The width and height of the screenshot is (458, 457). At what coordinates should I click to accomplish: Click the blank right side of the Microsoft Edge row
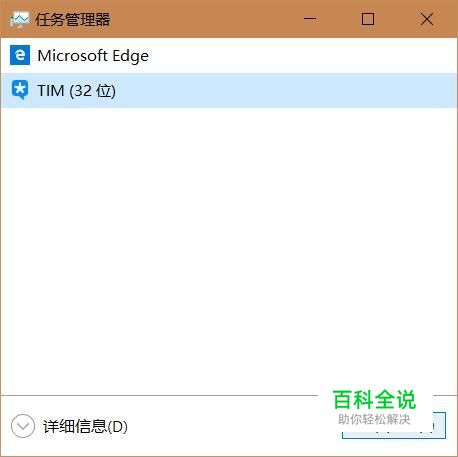302,55
